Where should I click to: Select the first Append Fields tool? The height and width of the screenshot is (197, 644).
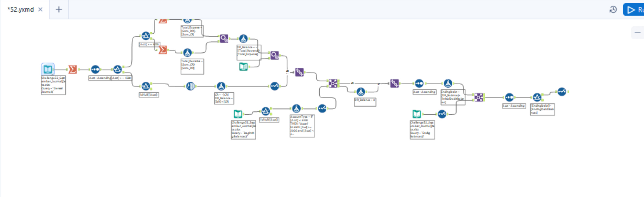224,38
